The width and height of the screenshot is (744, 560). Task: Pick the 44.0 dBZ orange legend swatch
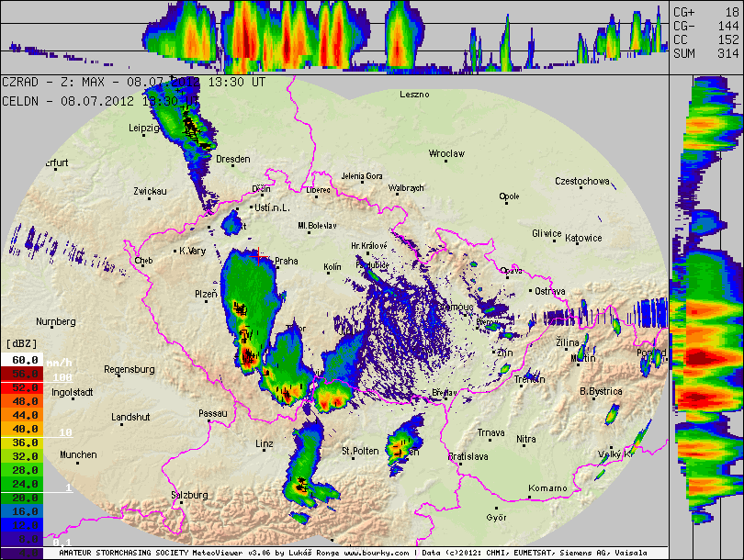click(x=20, y=414)
